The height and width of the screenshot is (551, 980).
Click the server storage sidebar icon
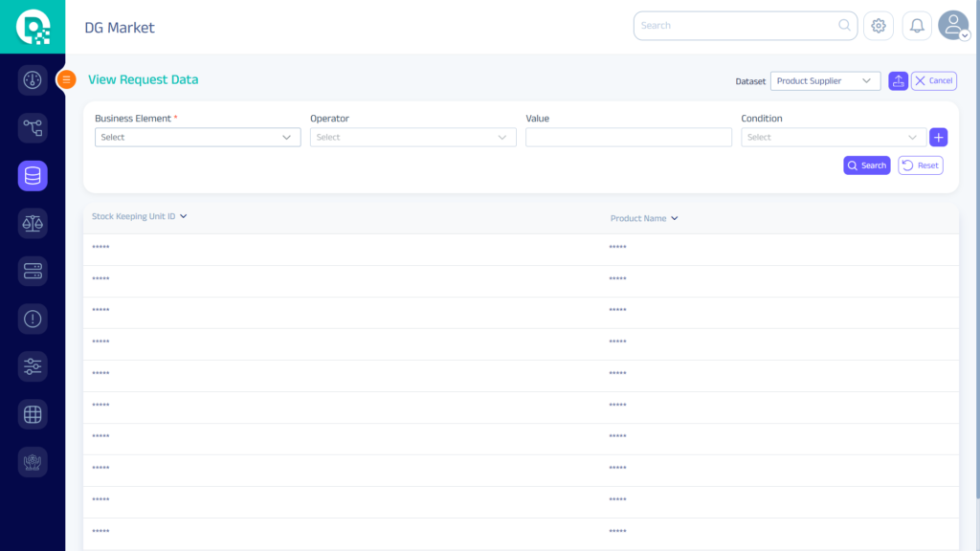pyautogui.click(x=33, y=271)
